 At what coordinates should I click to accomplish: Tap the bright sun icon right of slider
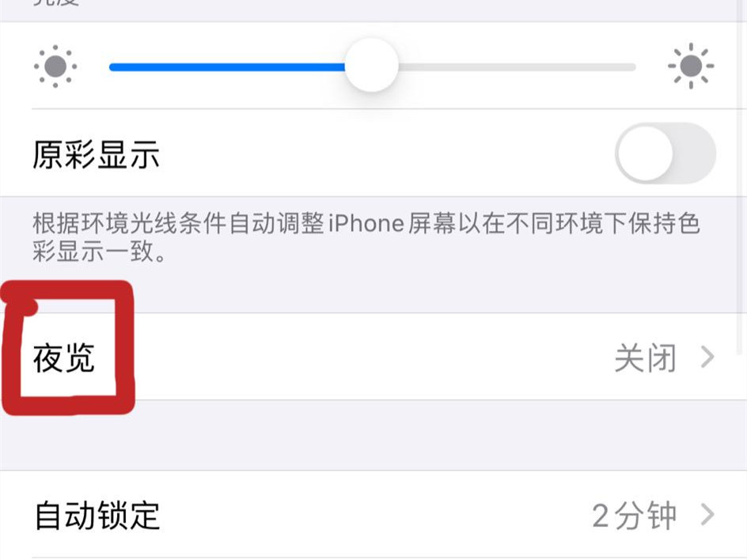[691, 66]
